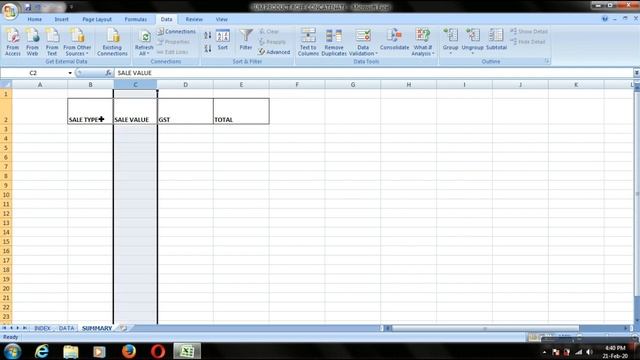Open From Other Sources dropdown
Image resolution: width=640 pixels, height=360 pixels.
[77, 42]
